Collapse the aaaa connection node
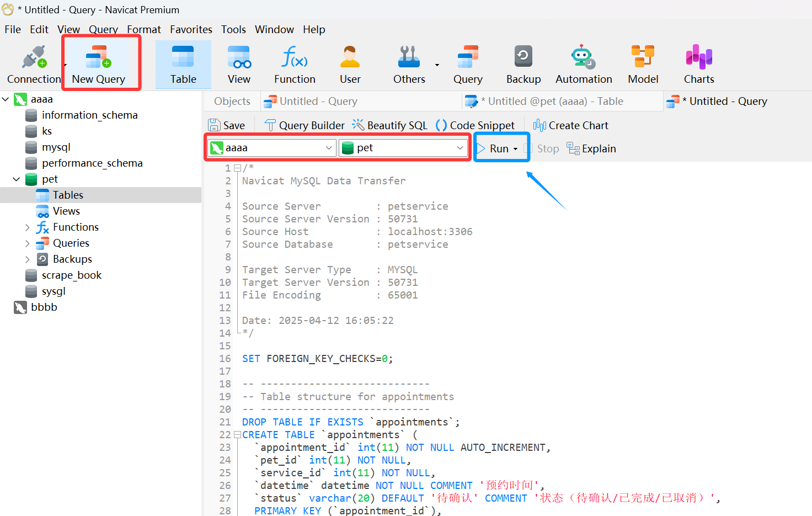The height and width of the screenshot is (516, 812). [x=6, y=99]
